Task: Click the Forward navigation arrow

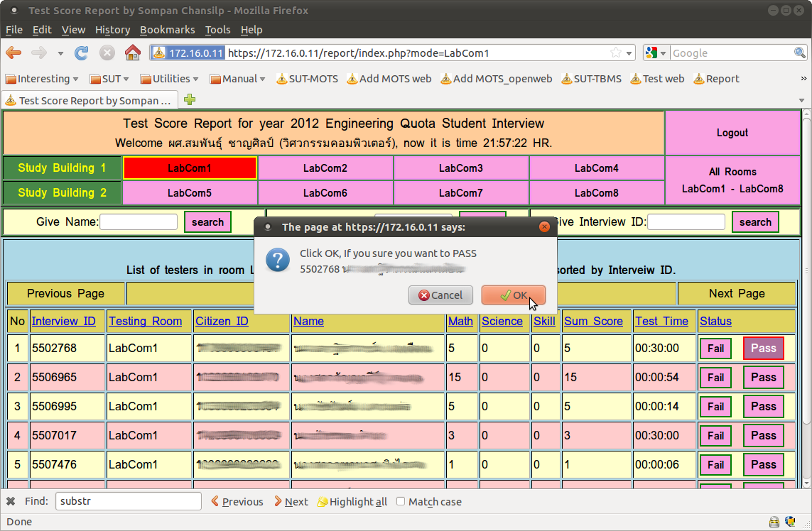Action: pyautogui.click(x=39, y=53)
